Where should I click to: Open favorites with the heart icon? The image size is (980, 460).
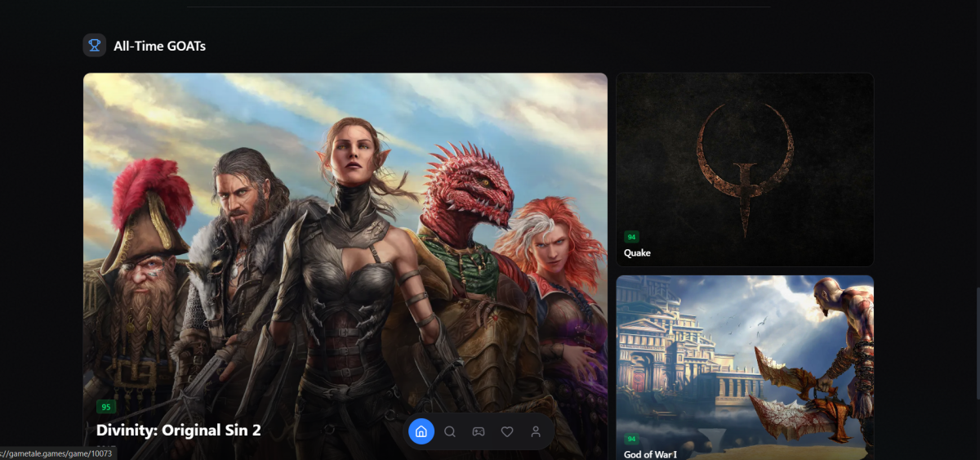507,431
